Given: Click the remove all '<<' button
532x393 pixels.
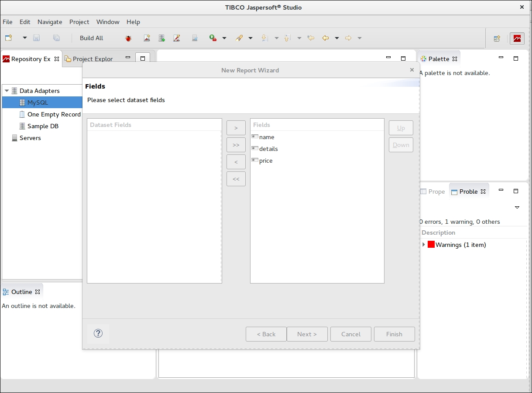Looking at the screenshot, I should (236, 179).
